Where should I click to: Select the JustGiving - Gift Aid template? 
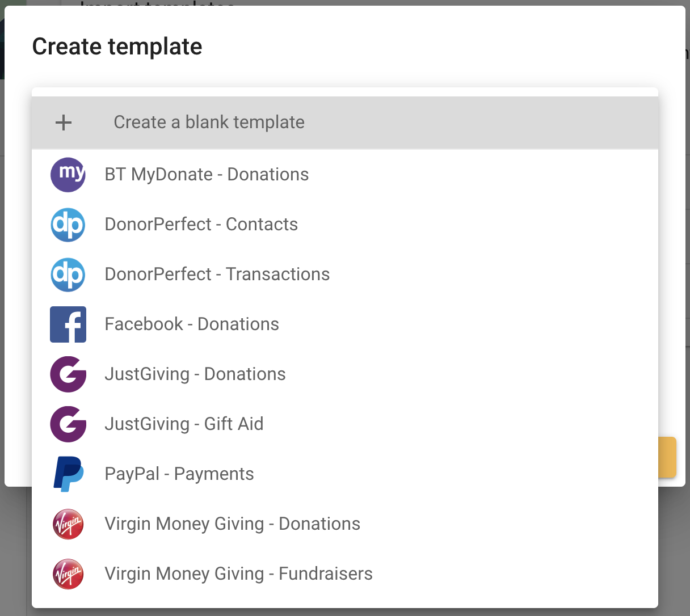click(184, 424)
